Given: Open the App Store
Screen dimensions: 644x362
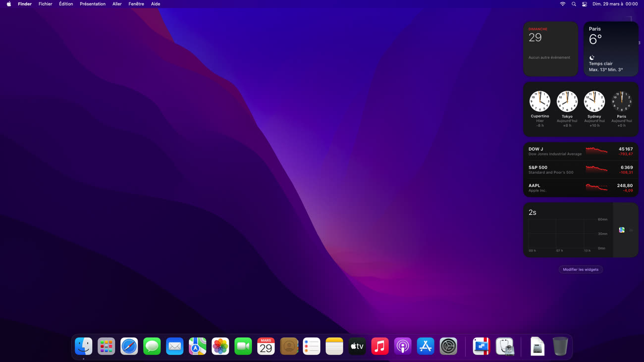Looking at the screenshot, I should pos(426,346).
